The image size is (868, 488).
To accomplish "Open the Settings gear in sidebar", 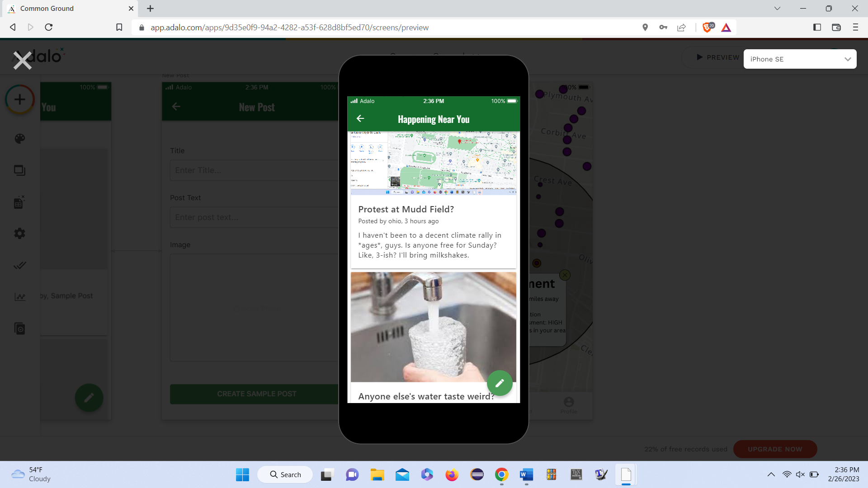I will click(20, 234).
